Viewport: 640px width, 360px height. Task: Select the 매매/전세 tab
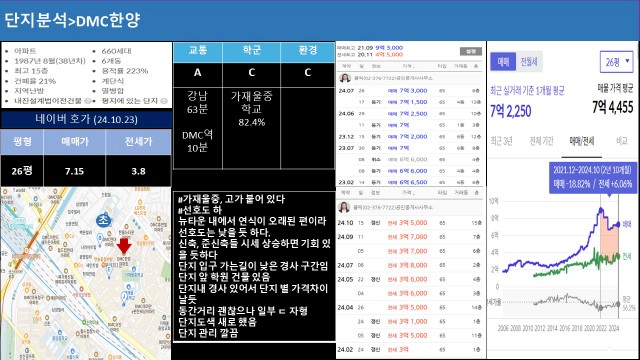point(582,141)
